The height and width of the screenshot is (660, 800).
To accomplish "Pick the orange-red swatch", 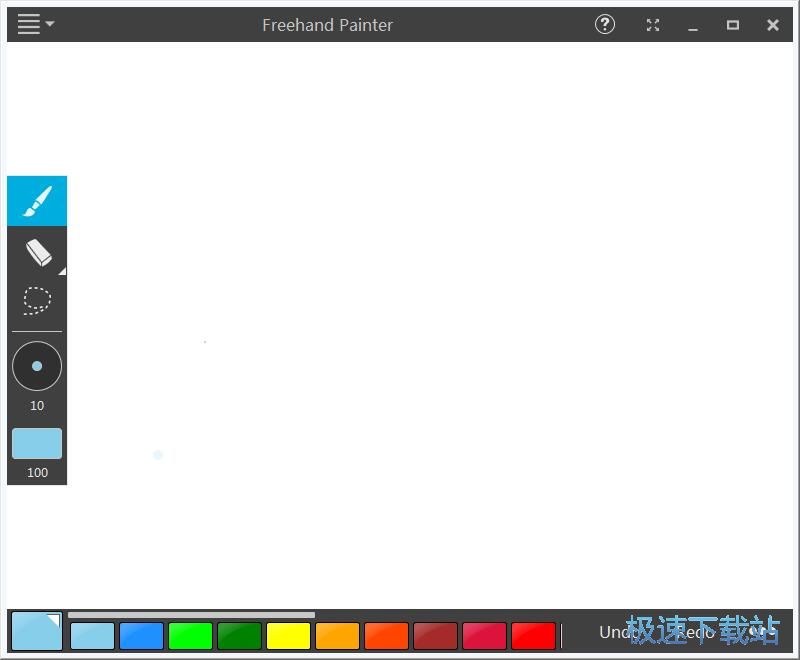I will [x=386, y=636].
